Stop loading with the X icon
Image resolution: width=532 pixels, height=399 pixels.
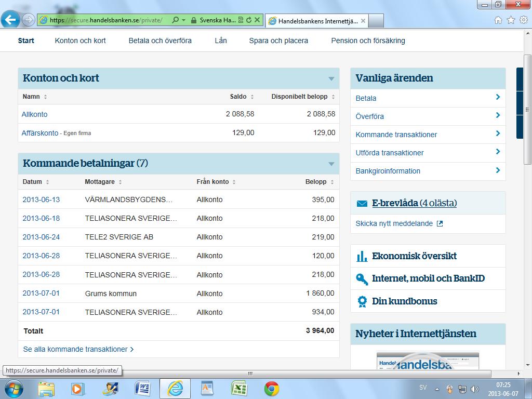[257, 20]
